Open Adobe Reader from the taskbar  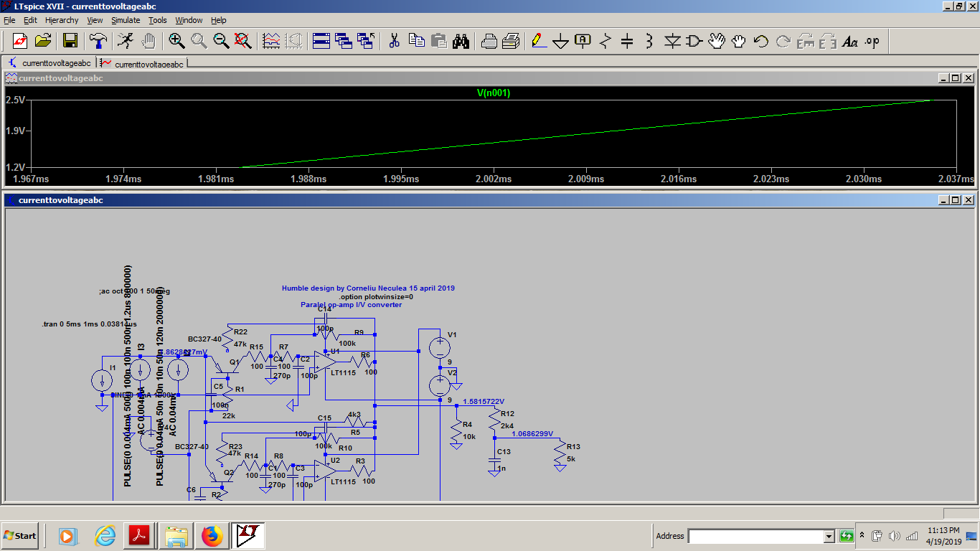(139, 535)
